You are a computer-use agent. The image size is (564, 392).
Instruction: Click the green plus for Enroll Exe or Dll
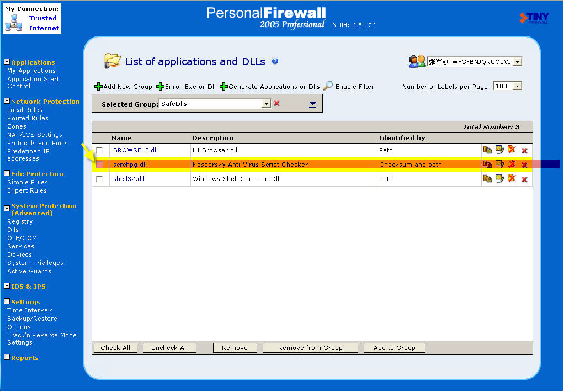point(160,86)
